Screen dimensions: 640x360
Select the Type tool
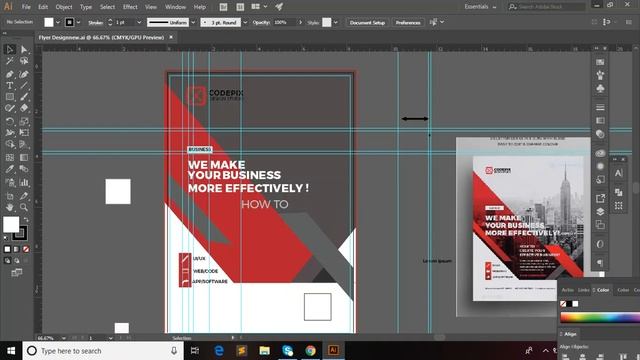(9, 86)
